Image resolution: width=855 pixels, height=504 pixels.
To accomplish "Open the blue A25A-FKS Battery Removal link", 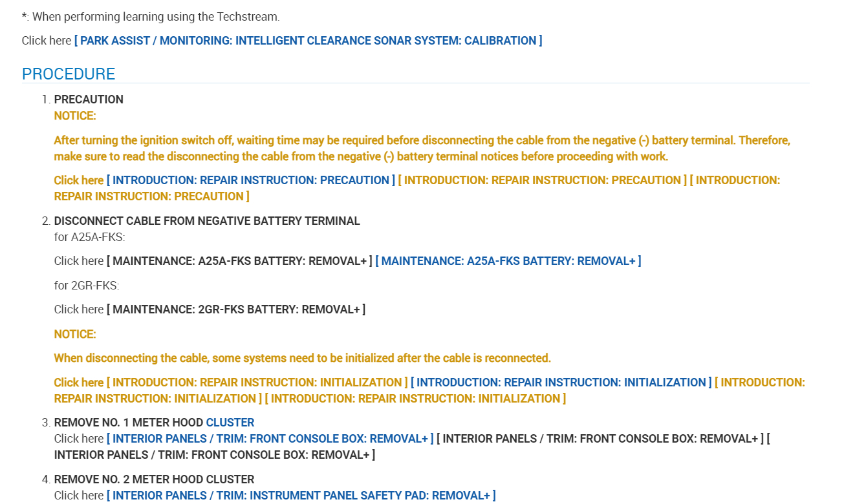I will [508, 261].
